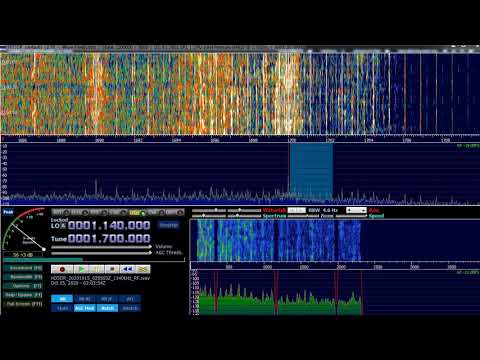Click the Zoom slider
The image size is (480, 360).
(303, 216)
